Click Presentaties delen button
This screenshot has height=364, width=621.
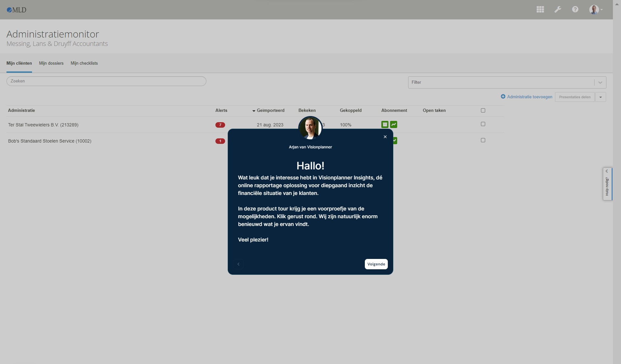[575, 97]
